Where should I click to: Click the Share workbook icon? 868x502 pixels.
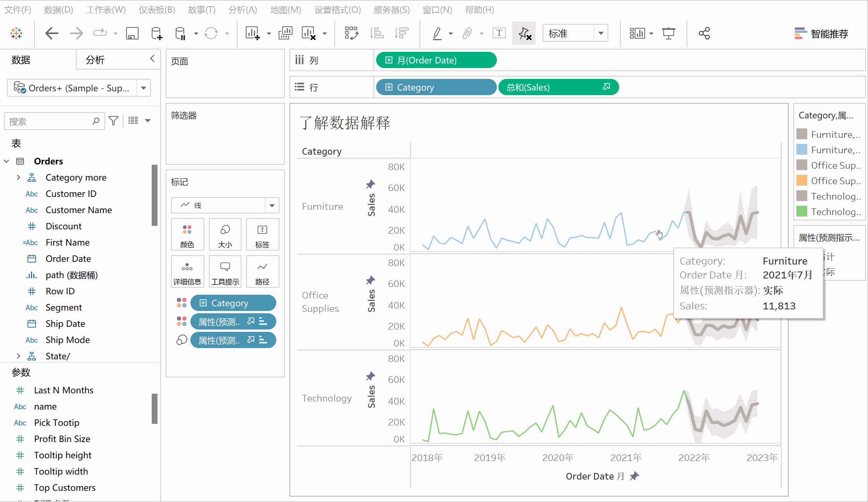coord(704,34)
